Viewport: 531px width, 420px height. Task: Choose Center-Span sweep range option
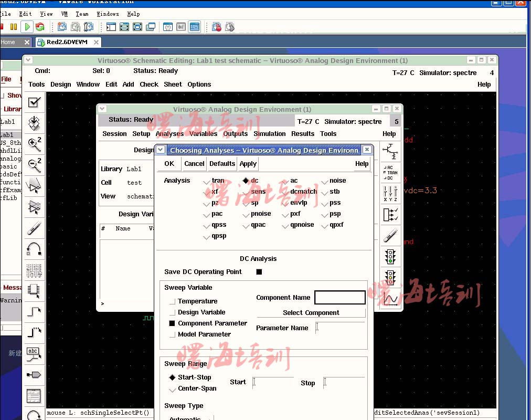click(x=172, y=389)
